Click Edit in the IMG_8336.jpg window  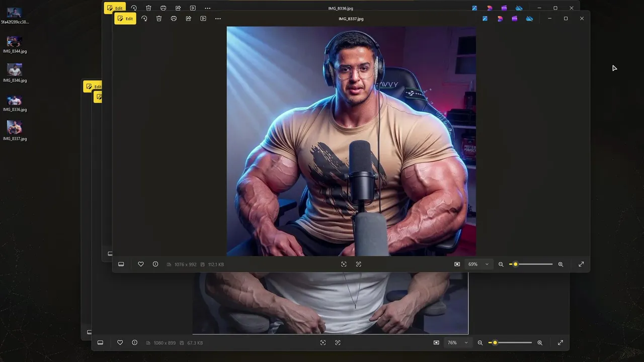pos(115,8)
